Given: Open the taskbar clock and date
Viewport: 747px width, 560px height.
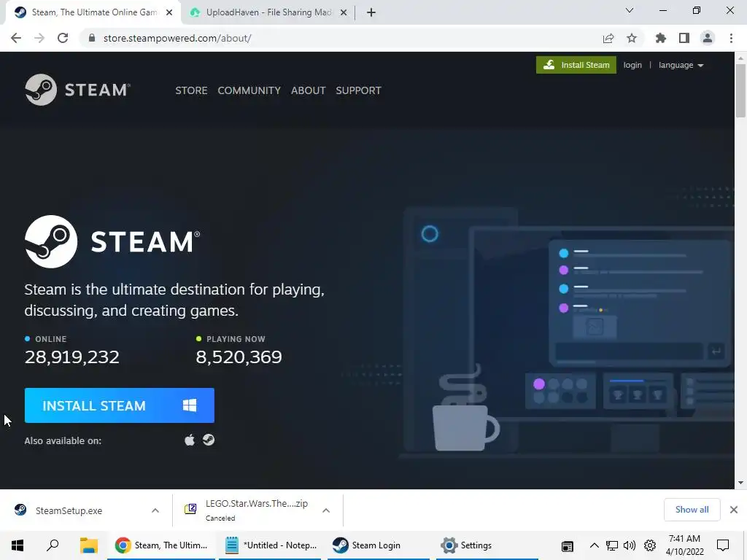Looking at the screenshot, I should click(684, 545).
